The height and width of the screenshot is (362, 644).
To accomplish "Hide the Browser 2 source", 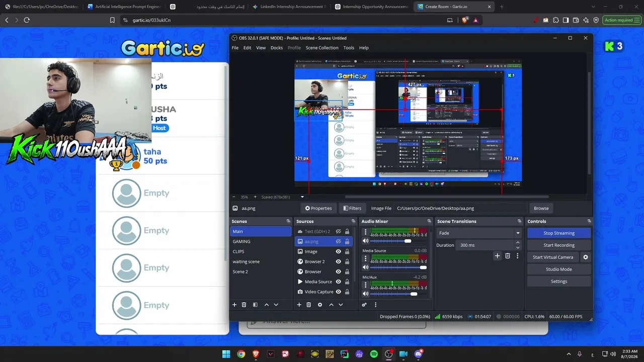I will point(339,261).
